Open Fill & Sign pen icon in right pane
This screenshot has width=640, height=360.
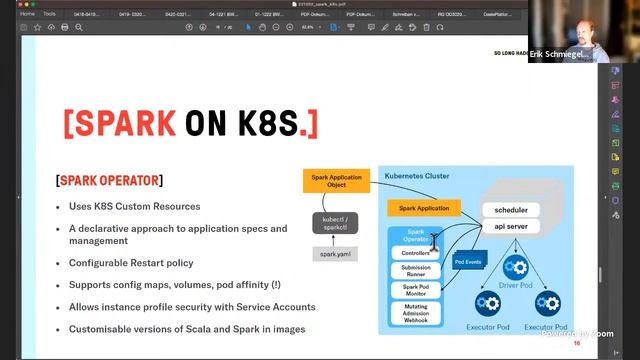tap(616, 114)
